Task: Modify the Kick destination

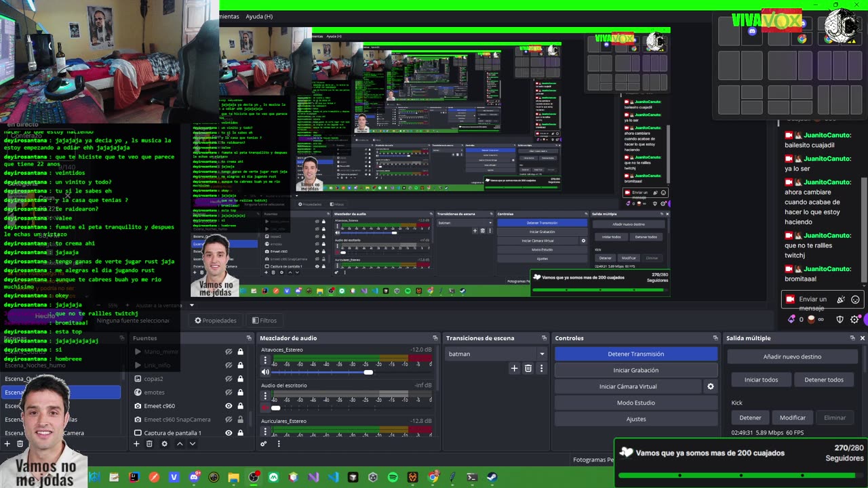Action: pyautogui.click(x=793, y=418)
